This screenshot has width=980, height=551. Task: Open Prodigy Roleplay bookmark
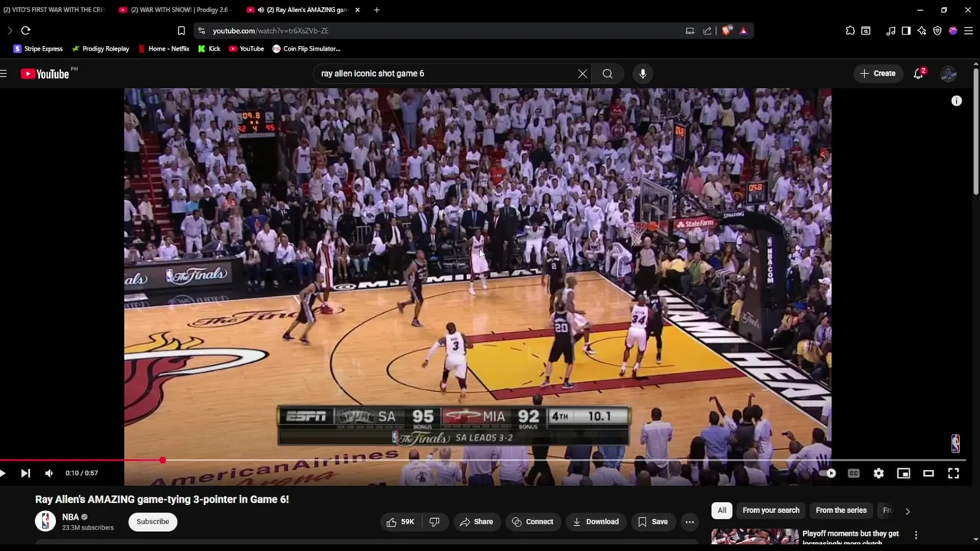pos(100,48)
